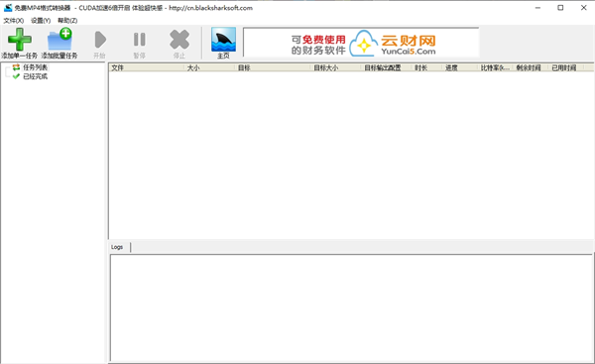Viewport: 595px width, 364px height.
Task: Sort by the 目标 column header
Action: [x=274, y=68]
